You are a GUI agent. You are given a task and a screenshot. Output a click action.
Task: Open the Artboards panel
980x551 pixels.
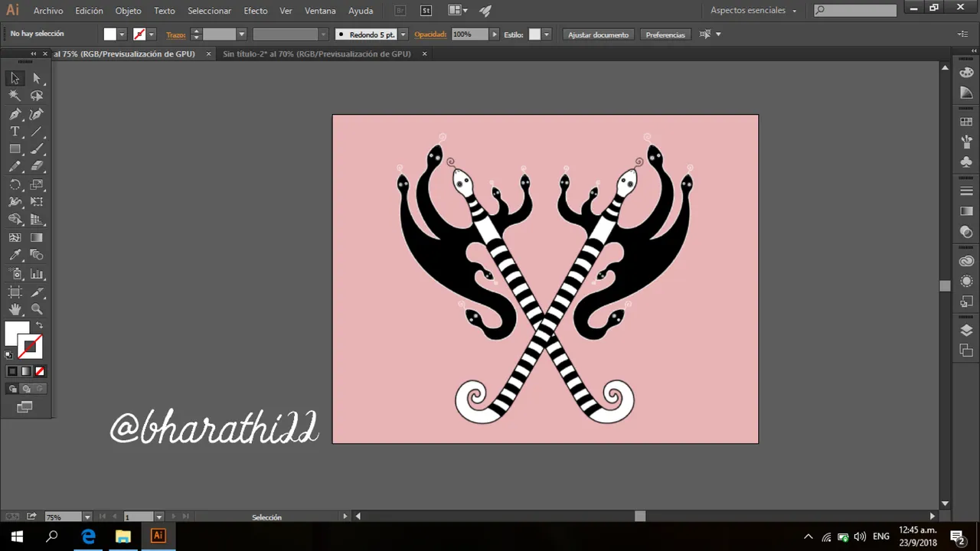(966, 350)
